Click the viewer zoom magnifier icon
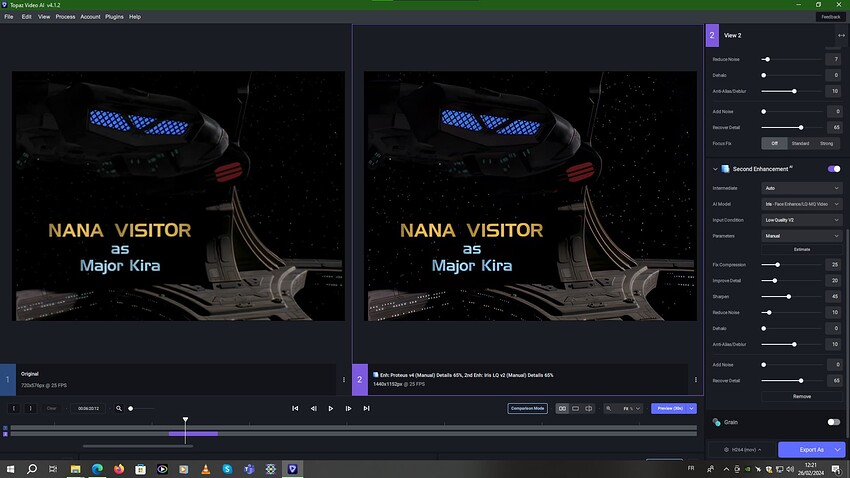The width and height of the screenshot is (850, 478). coord(608,408)
